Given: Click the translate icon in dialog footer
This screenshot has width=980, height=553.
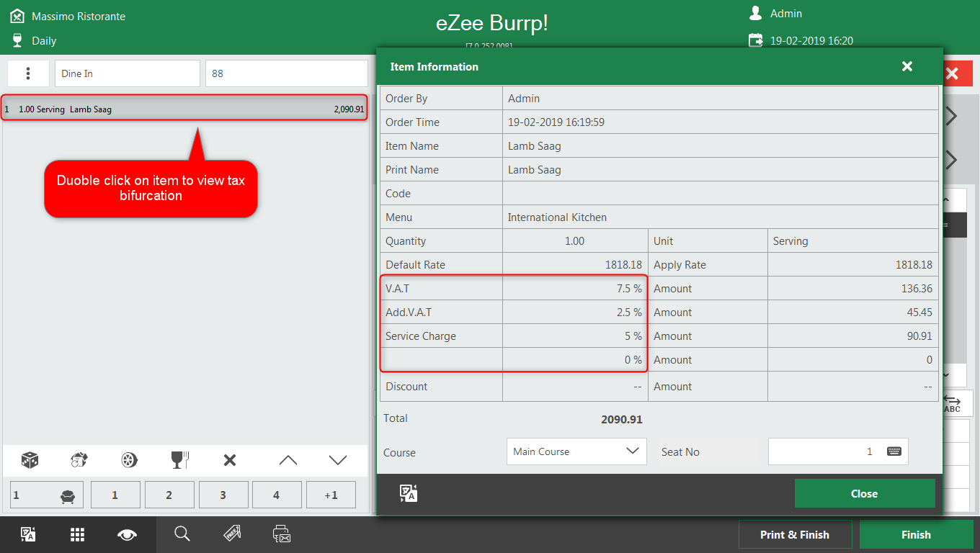Looking at the screenshot, I should tap(409, 493).
